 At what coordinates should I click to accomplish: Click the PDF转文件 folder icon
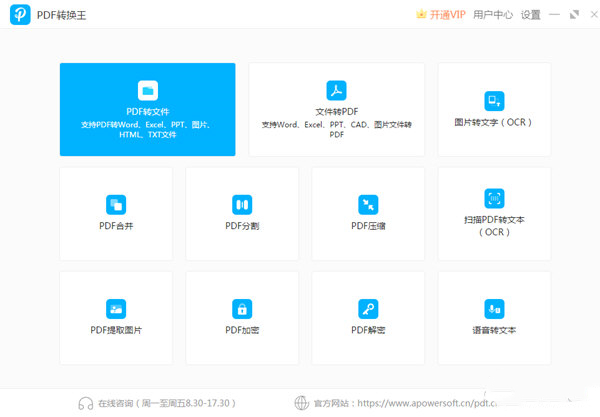click(x=147, y=91)
